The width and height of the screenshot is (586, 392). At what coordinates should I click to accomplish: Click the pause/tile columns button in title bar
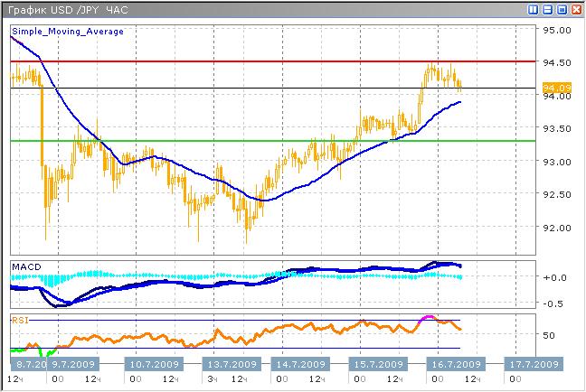[534, 9]
